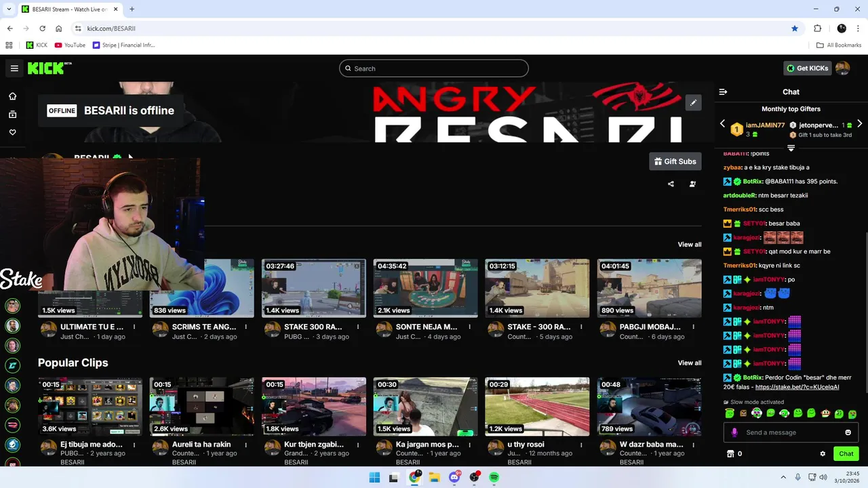
Task: Open options for SONTE NEJA M video
Action: (x=469, y=327)
